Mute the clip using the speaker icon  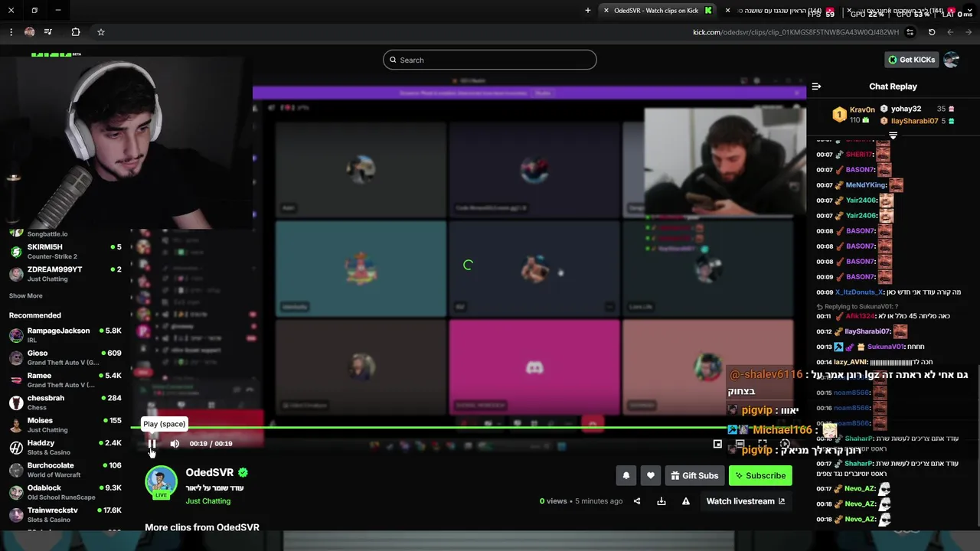tap(175, 443)
